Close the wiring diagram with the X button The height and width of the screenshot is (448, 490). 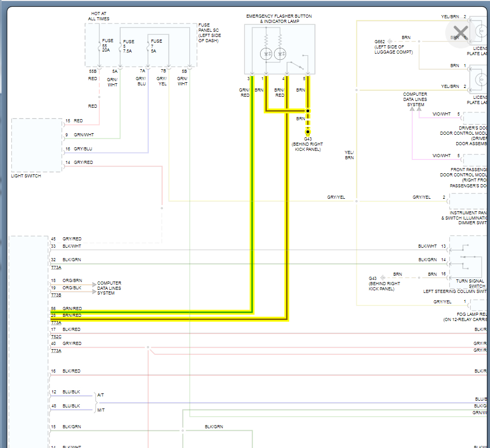[460, 32]
